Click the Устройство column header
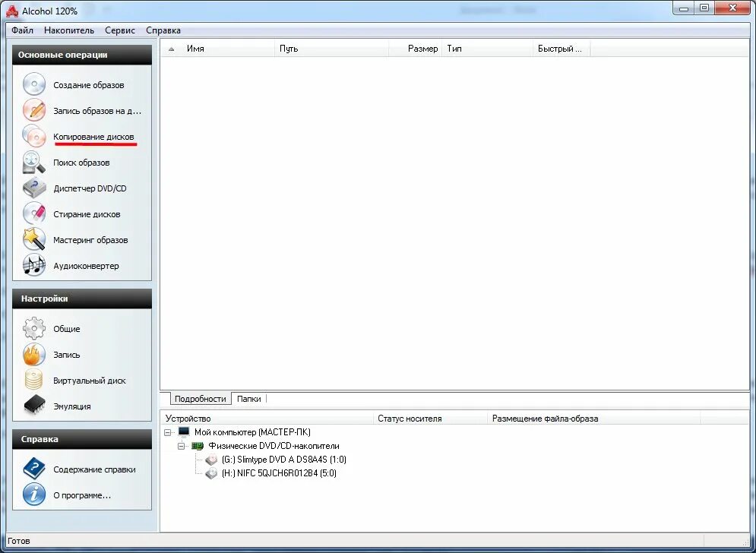 [x=267, y=419]
